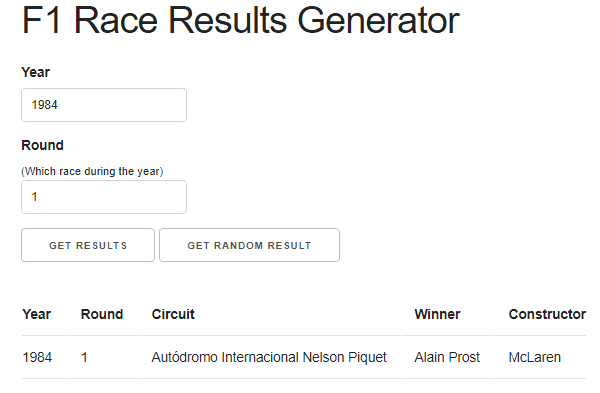Click the Year column header in table
Screen dimensions: 600x393
tap(36, 314)
